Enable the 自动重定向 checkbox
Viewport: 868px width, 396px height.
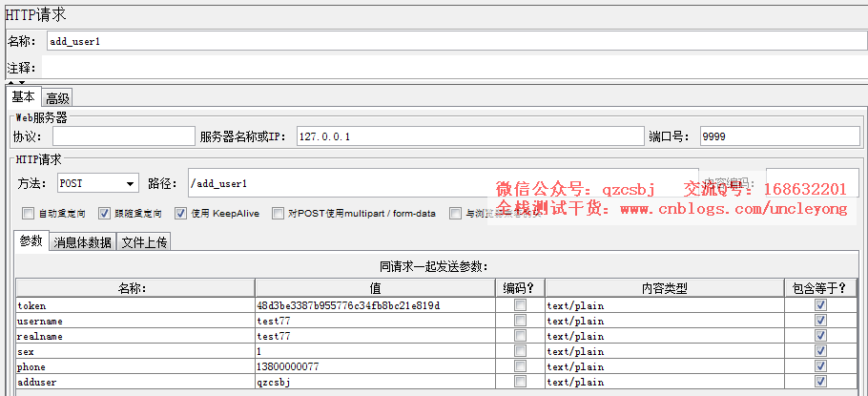tap(28, 213)
